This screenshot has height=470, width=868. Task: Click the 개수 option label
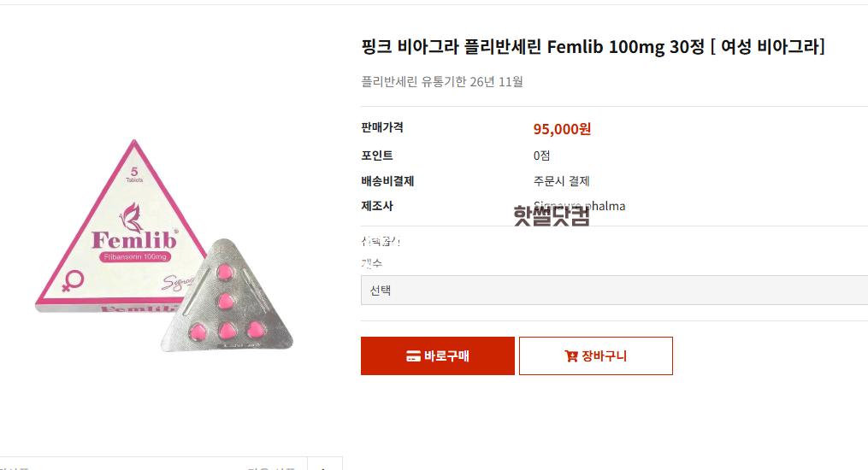[372, 263]
